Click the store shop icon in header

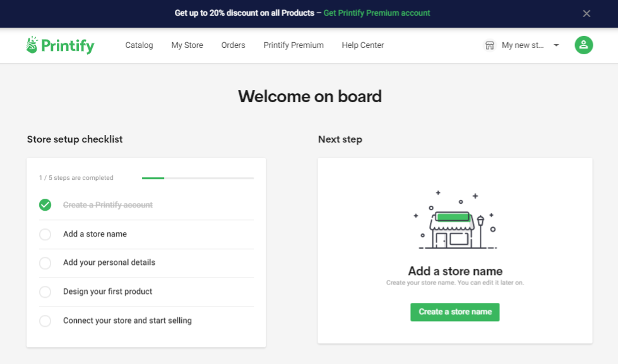489,45
